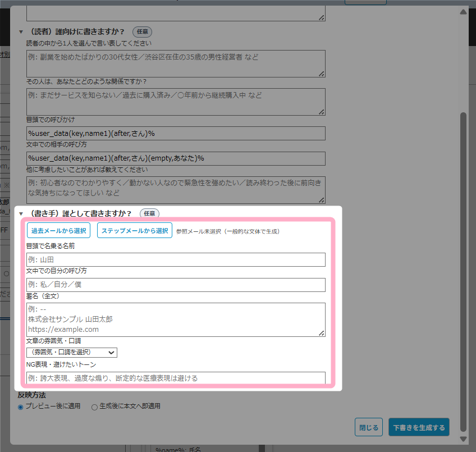Click the 冒頭で名乗る名前 input field
Viewport: 476px width, 452px height.
(x=176, y=259)
